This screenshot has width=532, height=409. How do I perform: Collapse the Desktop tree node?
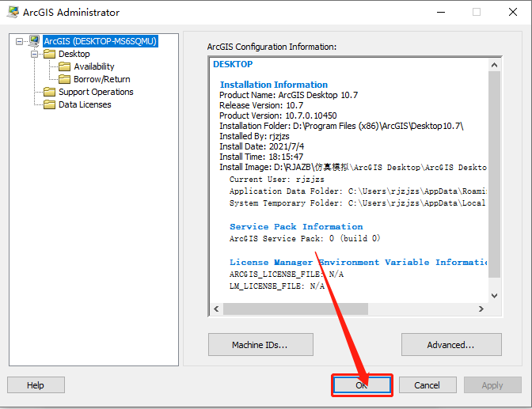[x=34, y=54]
